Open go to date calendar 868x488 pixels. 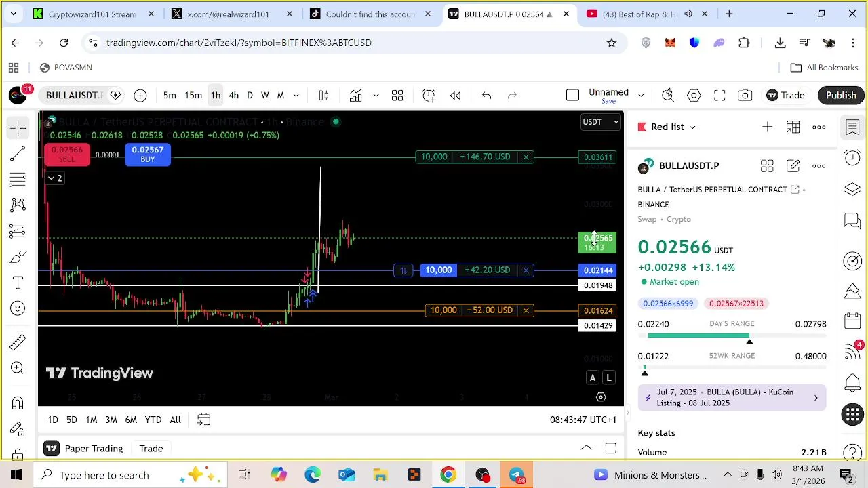point(203,420)
